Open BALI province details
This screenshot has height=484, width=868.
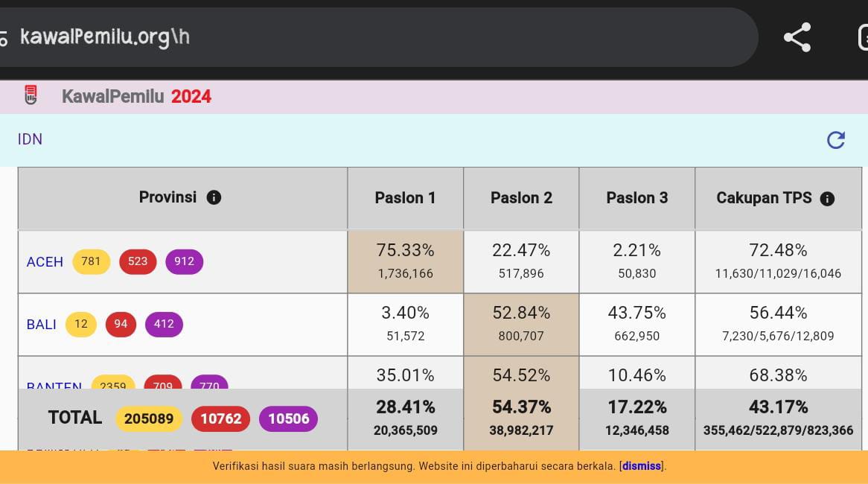point(42,324)
